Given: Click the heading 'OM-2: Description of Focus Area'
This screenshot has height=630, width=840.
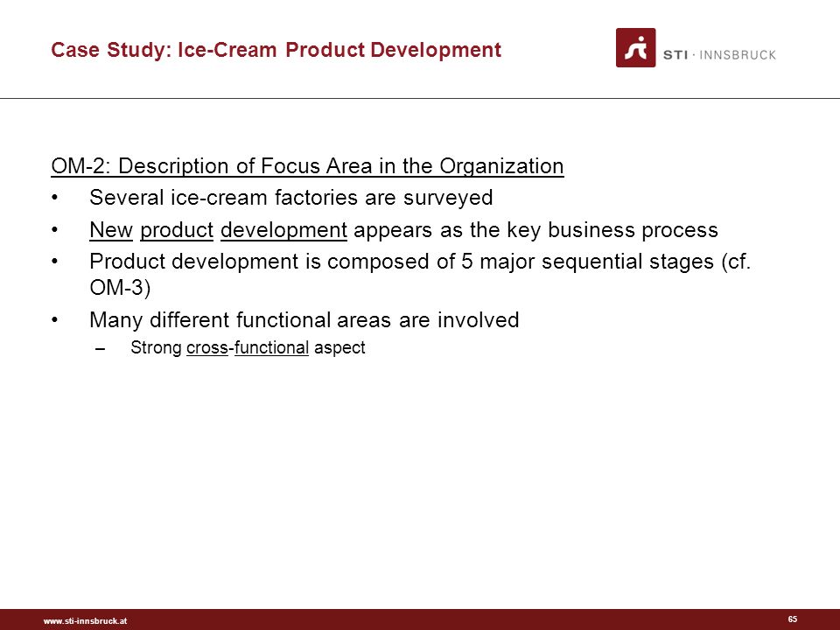Looking at the screenshot, I should tap(307, 166).
